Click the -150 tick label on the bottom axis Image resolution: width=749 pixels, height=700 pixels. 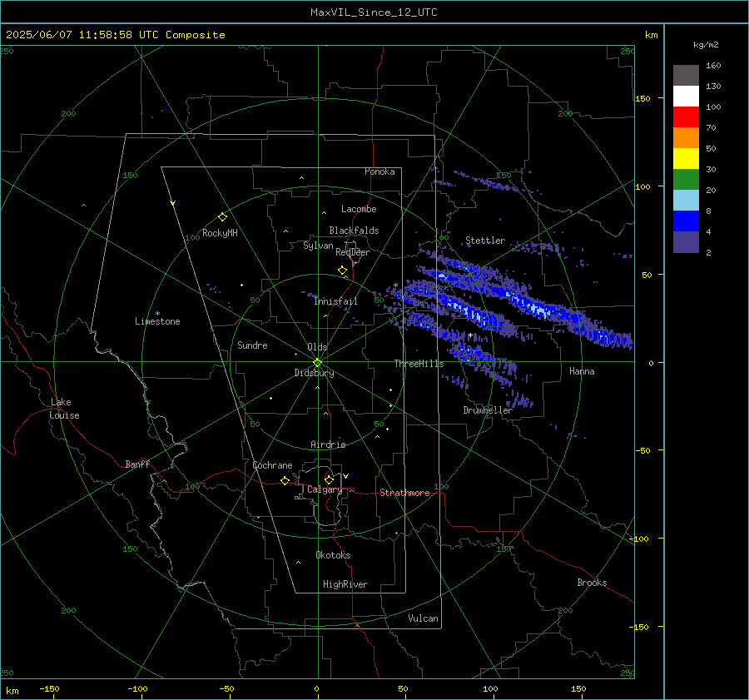coord(49,688)
